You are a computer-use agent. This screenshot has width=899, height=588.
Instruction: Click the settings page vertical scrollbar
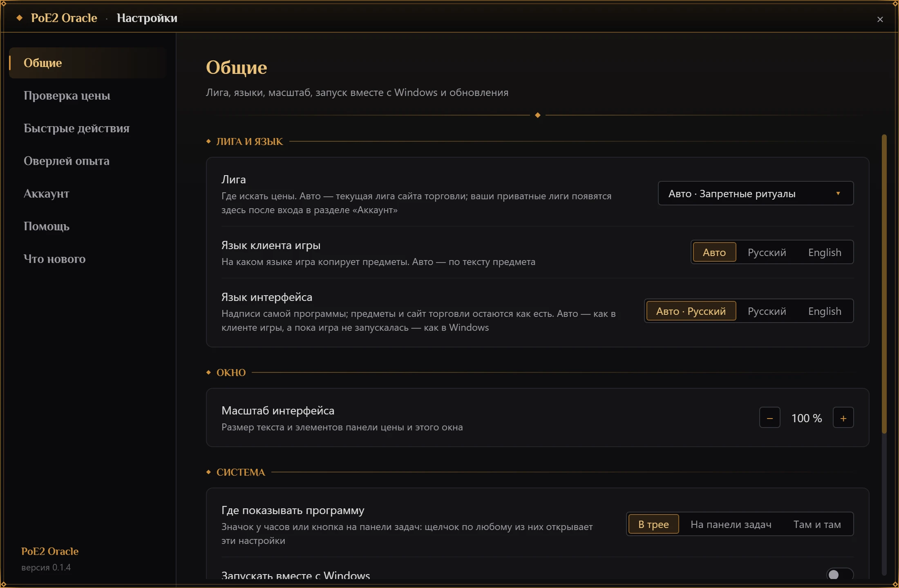tap(884, 284)
